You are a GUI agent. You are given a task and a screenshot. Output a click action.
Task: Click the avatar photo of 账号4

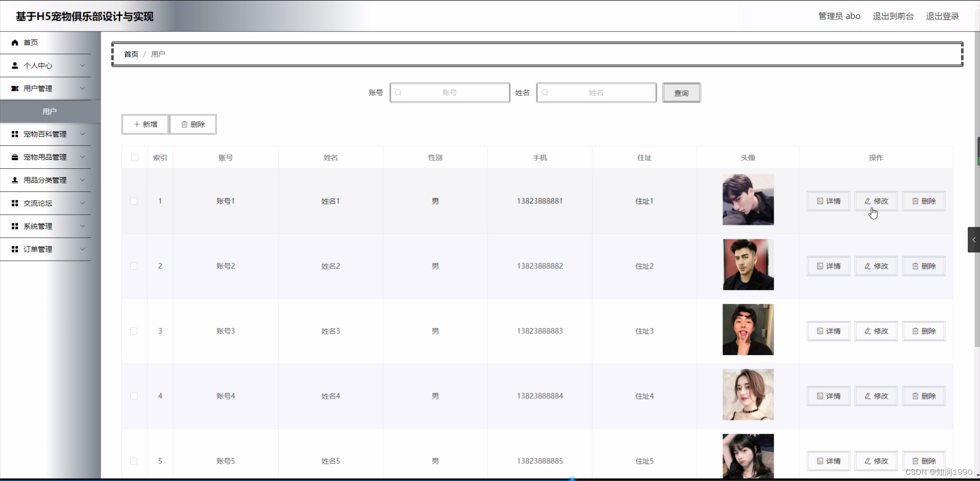(748, 394)
